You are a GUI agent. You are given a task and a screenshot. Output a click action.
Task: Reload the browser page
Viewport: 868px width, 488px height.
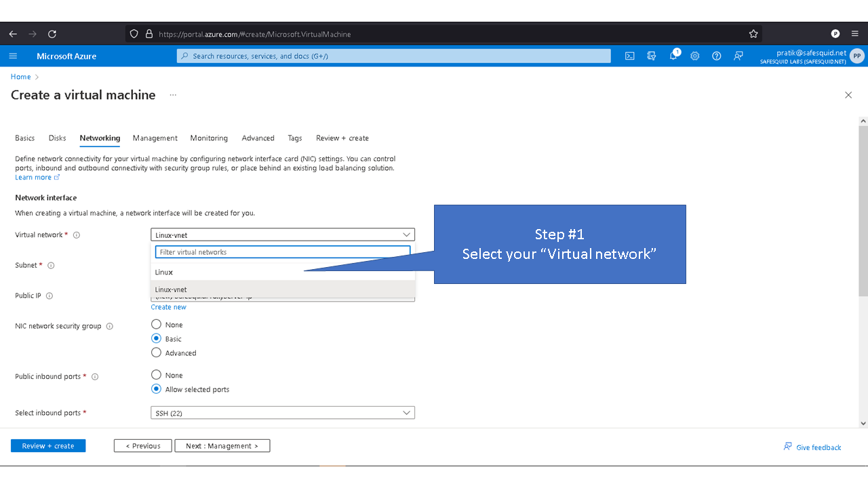[52, 34]
